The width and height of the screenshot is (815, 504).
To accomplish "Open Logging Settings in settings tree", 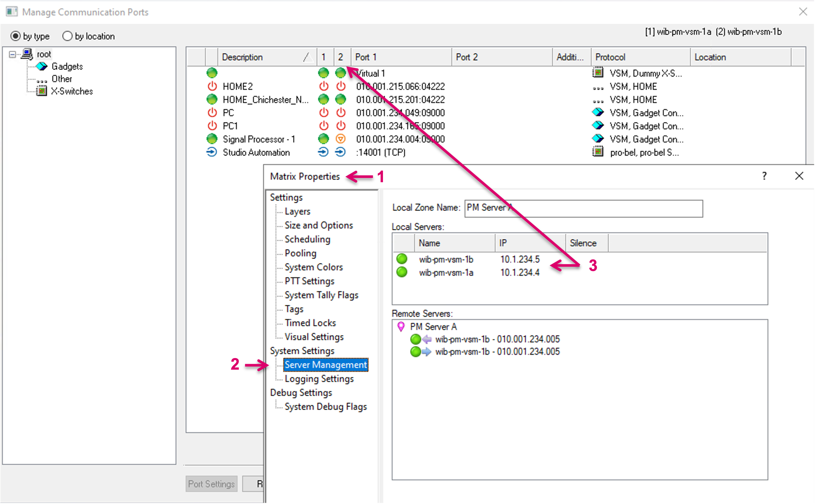I will [x=319, y=379].
